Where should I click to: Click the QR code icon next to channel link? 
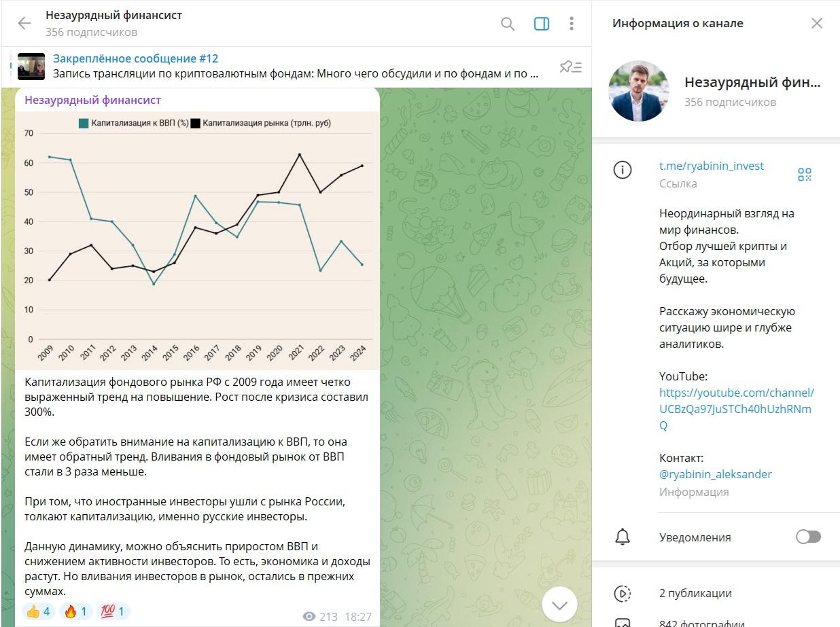coord(805,174)
